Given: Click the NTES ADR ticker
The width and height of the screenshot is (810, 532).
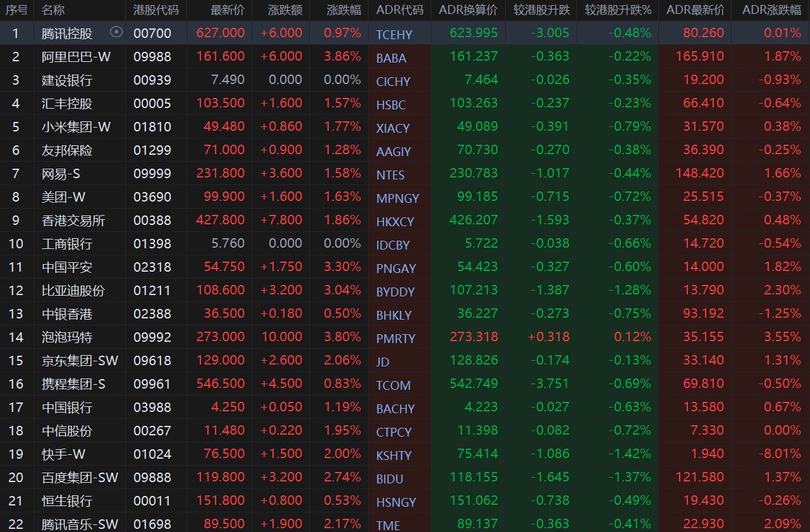Looking at the screenshot, I should click(x=390, y=175).
